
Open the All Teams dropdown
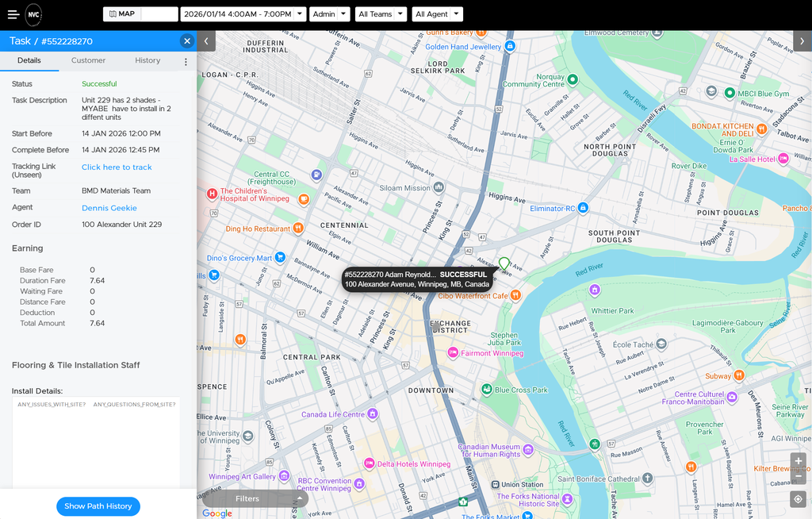[x=380, y=14]
